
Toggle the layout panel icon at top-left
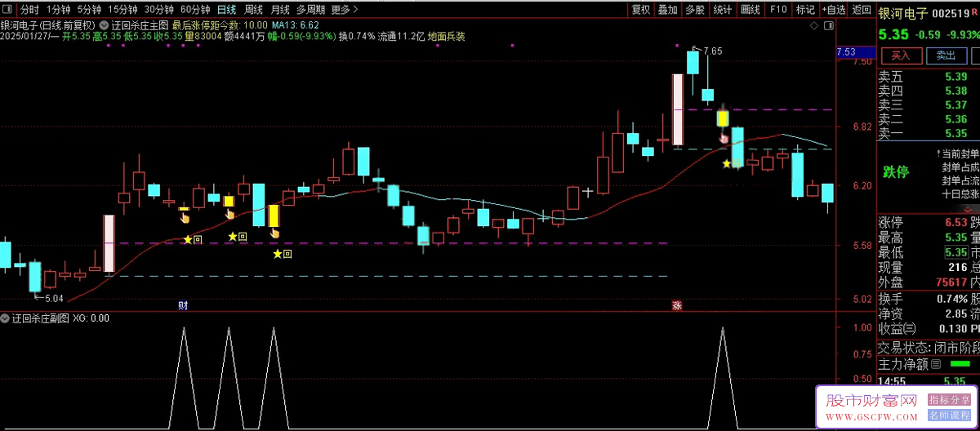(x=7, y=10)
